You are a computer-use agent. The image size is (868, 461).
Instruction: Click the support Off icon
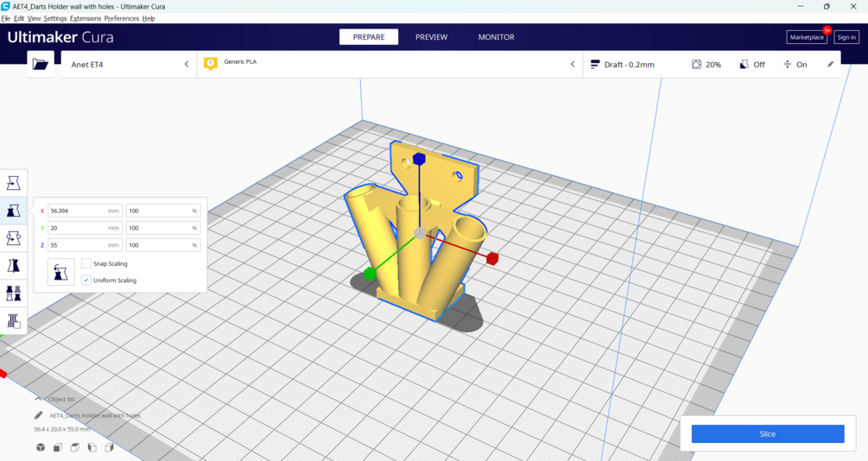point(744,64)
